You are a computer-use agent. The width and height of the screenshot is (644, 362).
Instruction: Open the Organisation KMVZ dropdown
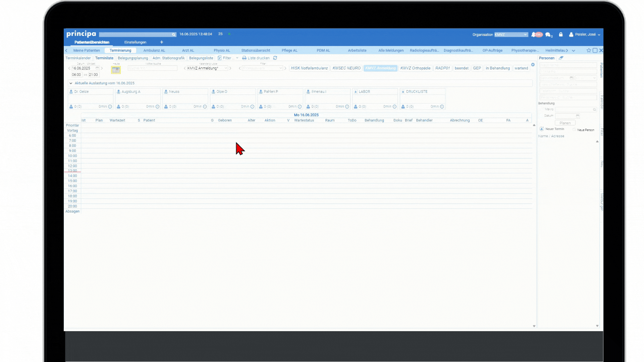tap(511, 35)
